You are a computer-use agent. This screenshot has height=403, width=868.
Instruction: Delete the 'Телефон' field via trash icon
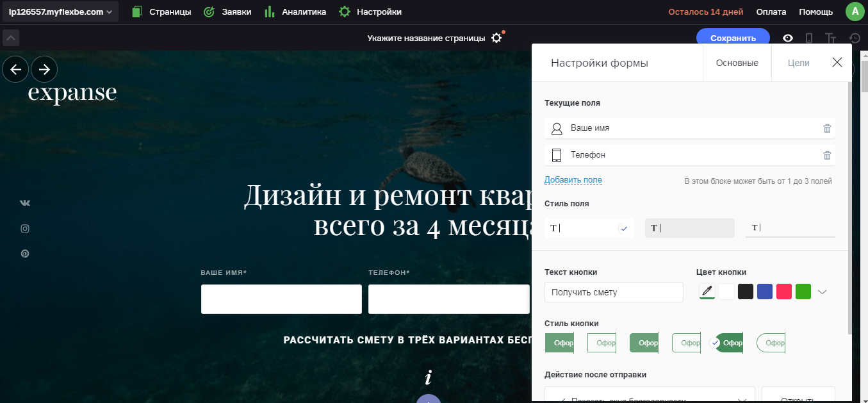point(828,154)
